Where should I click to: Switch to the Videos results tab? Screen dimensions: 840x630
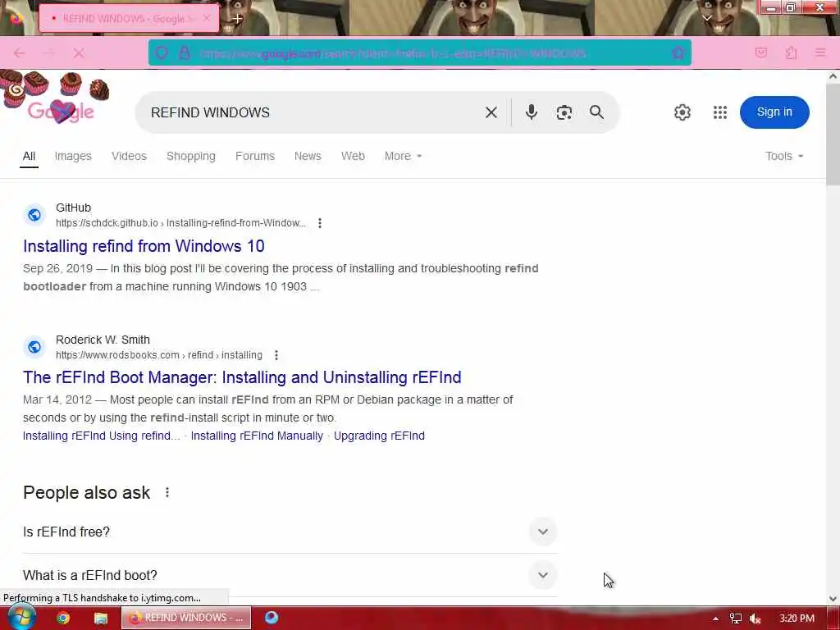pyautogui.click(x=129, y=156)
